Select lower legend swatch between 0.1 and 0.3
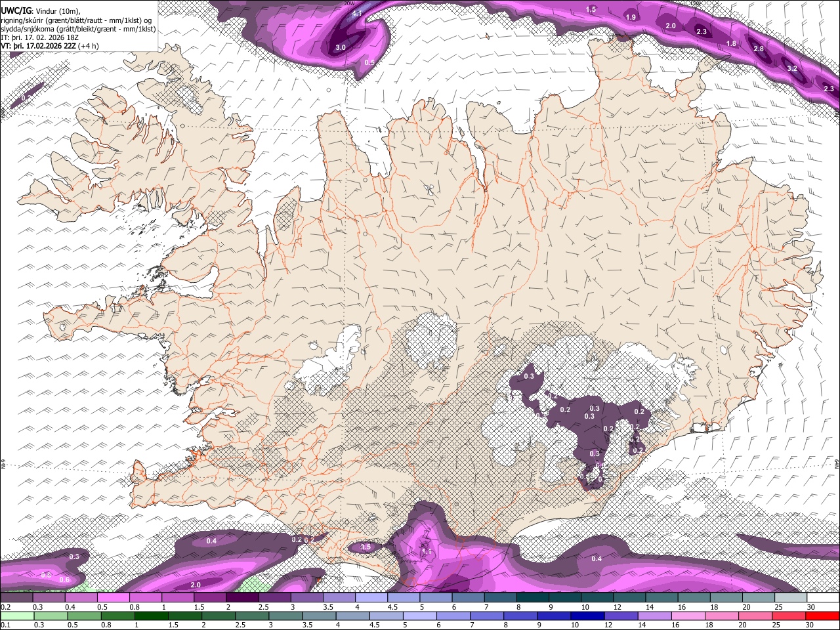Viewport: 840px width, 630px height. point(16,616)
